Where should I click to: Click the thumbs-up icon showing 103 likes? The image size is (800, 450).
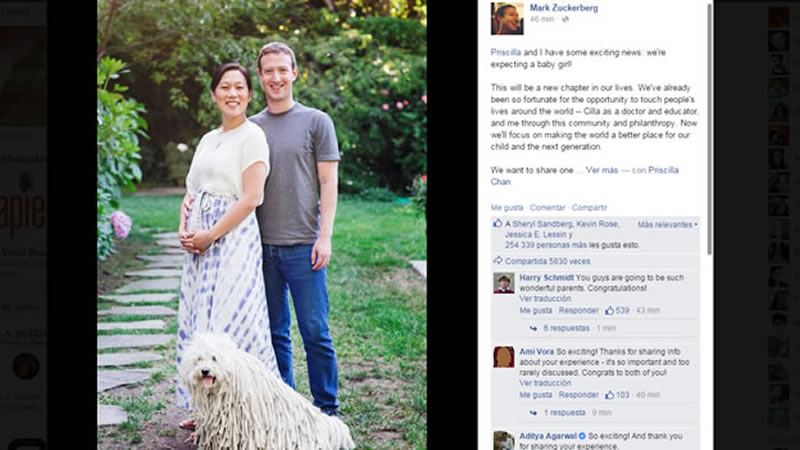609,395
